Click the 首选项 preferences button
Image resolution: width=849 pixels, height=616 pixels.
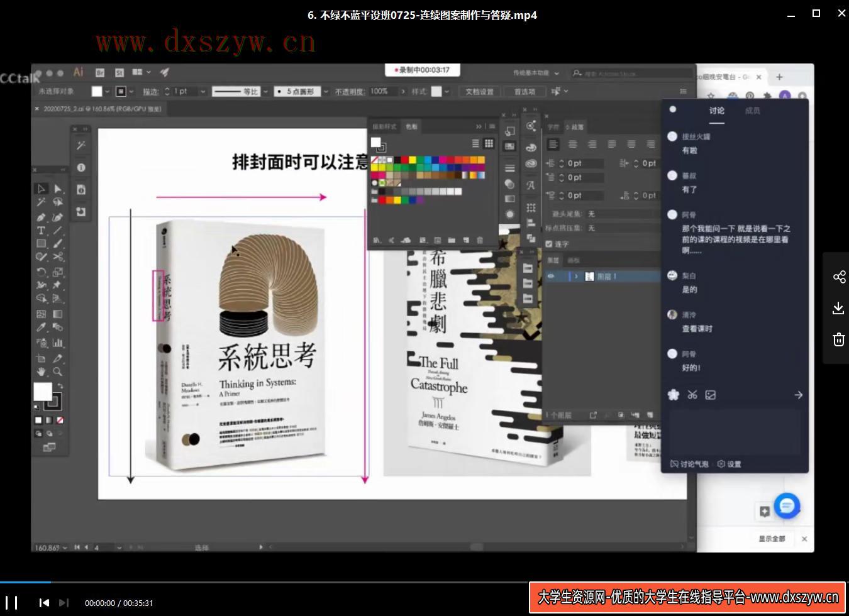coord(524,91)
